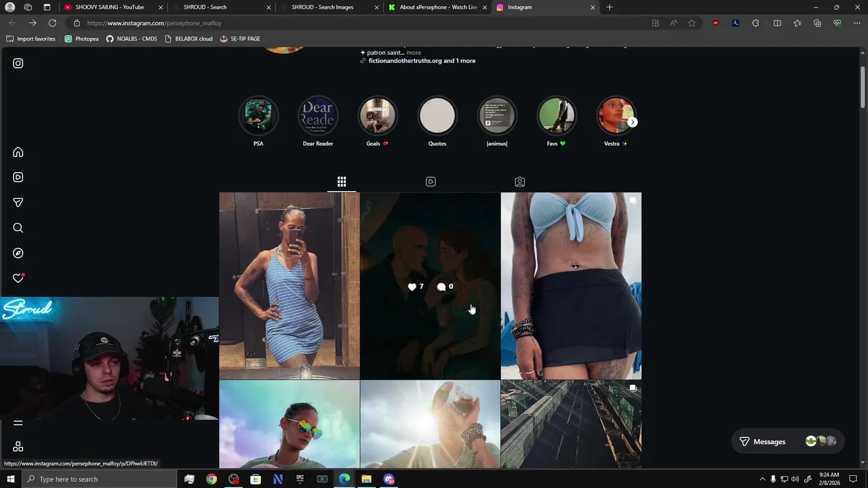Open Epic Games launcher in taskbar
This screenshot has width=868, height=488.
(x=300, y=479)
